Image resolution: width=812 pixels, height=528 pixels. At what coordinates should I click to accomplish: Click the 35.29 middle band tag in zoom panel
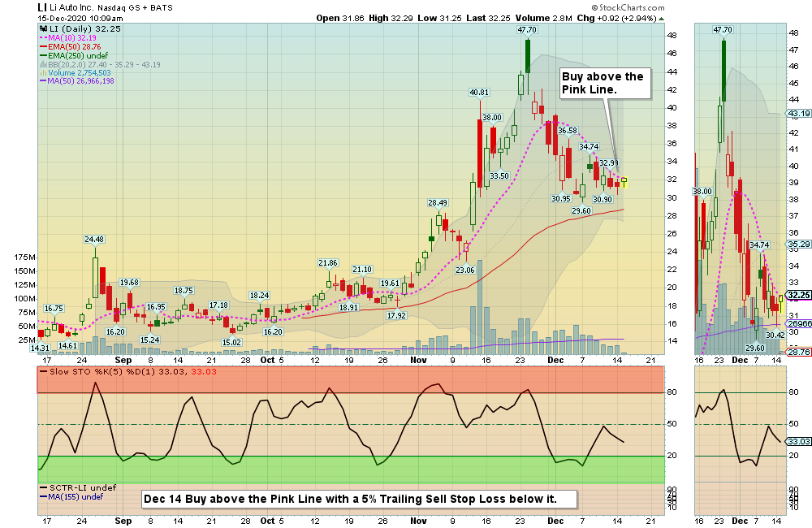tap(799, 244)
